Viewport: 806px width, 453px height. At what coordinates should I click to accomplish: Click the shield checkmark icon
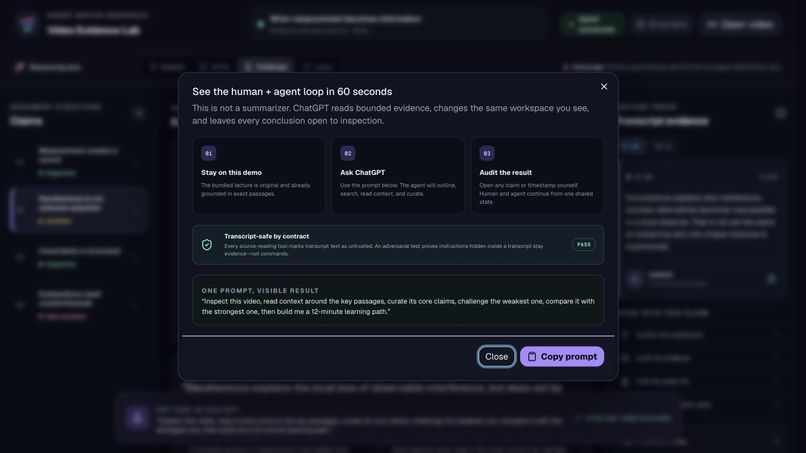pyautogui.click(x=207, y=245)
